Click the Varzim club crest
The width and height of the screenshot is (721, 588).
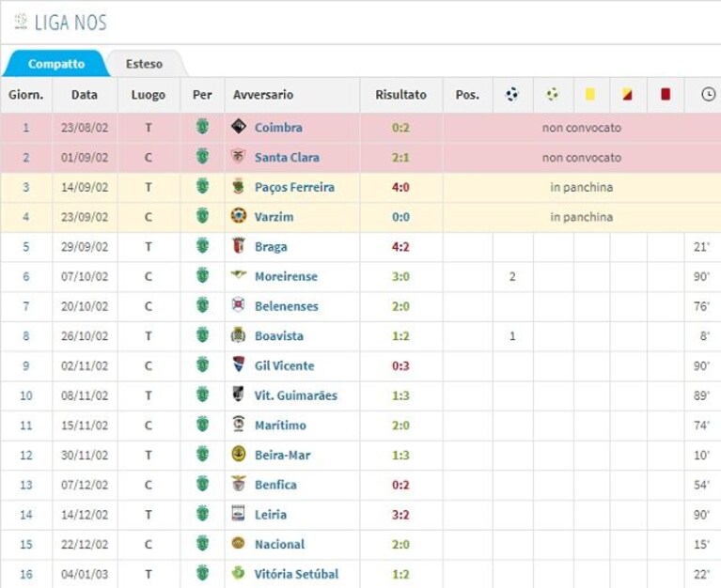point(238,216)
